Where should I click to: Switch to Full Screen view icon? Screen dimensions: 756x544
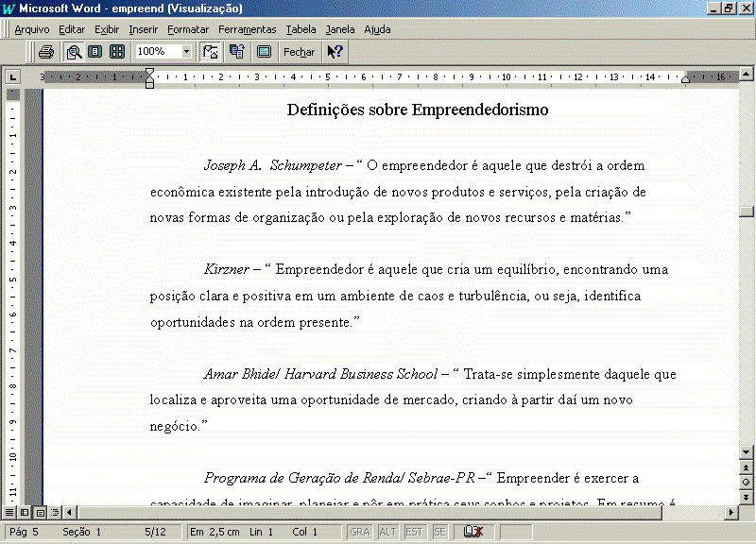(264, 52)
